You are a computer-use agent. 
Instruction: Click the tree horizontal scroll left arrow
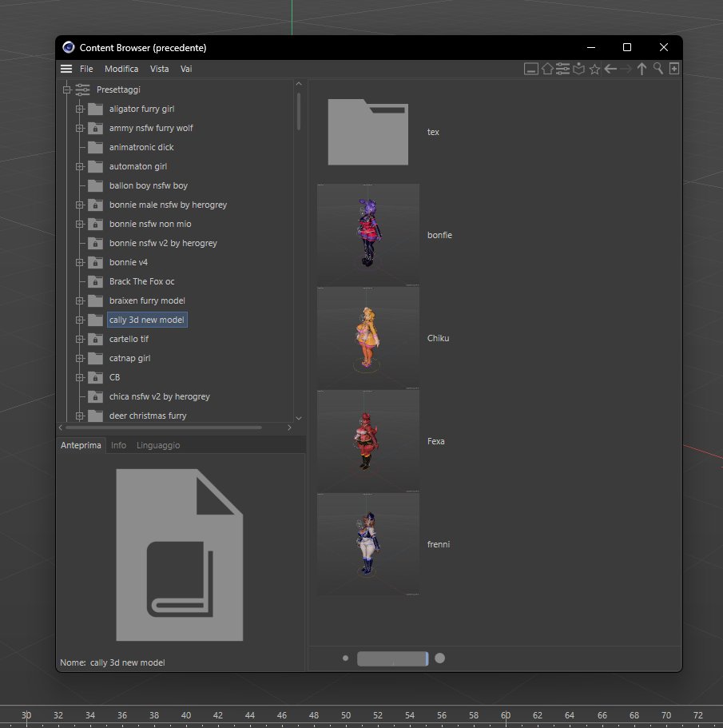61,428
